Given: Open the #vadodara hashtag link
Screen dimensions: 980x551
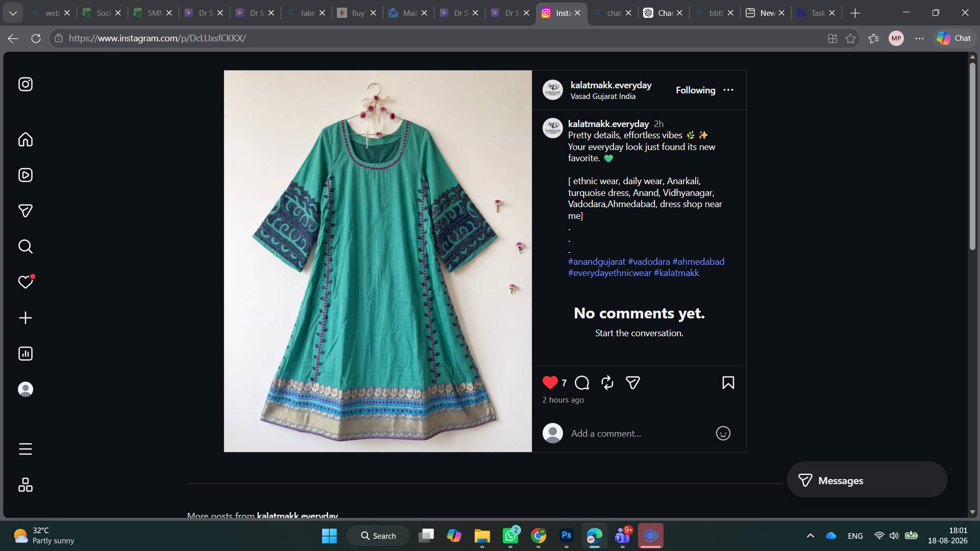Looking at the screenshot, I should [x=649, y=262].
